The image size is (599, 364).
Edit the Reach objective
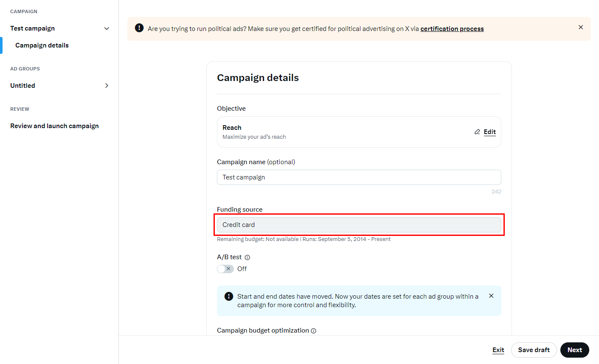[x=489, y=132]
